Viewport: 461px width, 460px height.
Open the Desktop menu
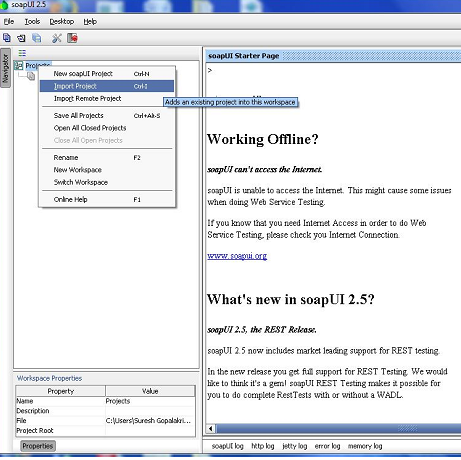pyautogui.click(x=62, y=22)
